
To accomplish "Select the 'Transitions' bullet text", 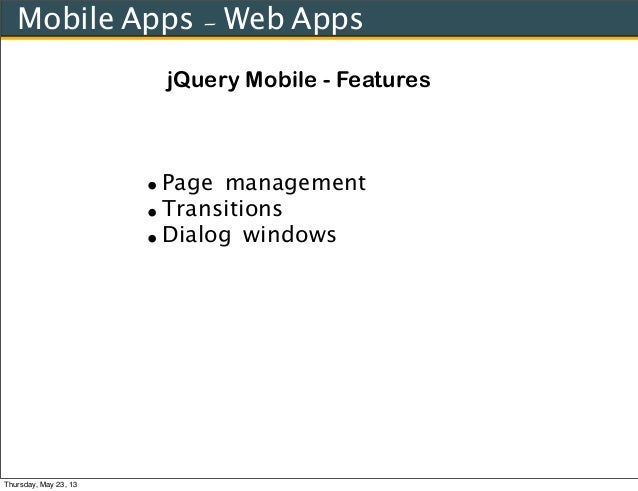I will tap(222, 209).
